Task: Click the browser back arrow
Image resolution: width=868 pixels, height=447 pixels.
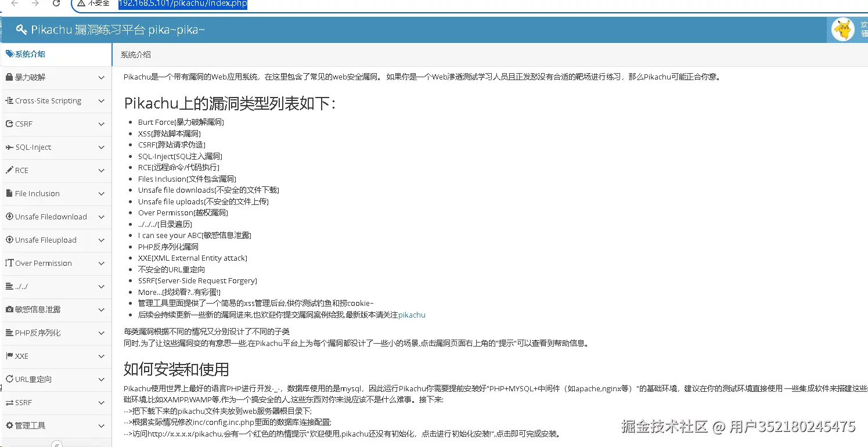Action: pyautogui.click(x=15, y=3)
